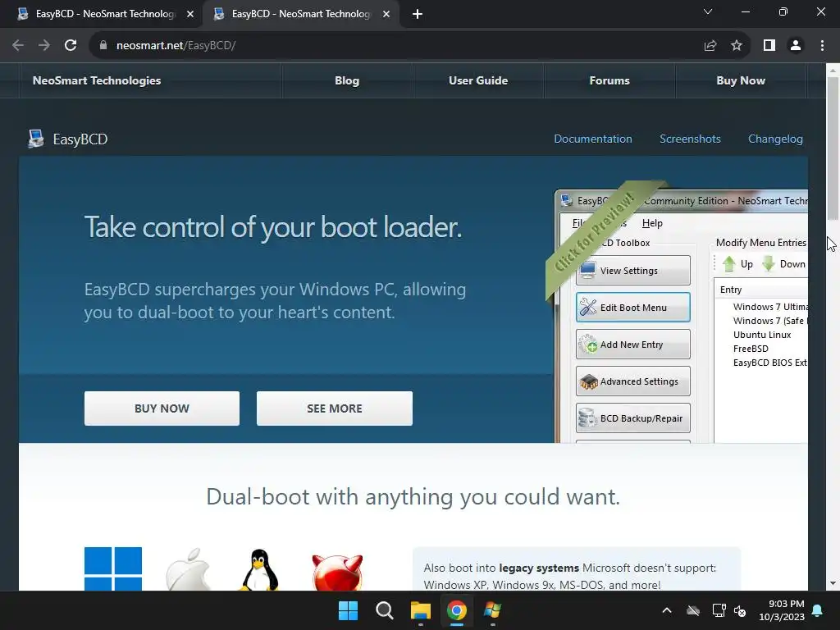Image resolution: width=840 pixels, height=630 pixels.
Task: Click the SEE MORE button
Action: [335, 409]
